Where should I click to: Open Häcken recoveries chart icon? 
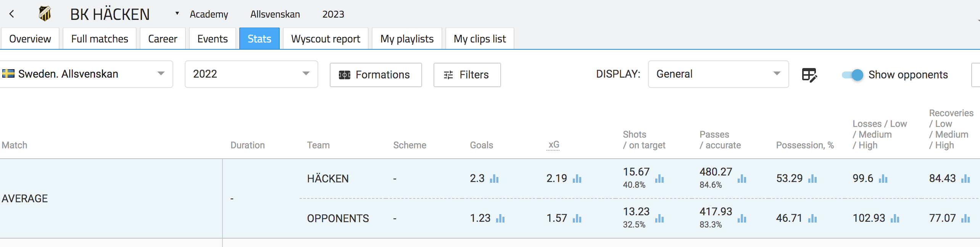click(x=965, y=179)
